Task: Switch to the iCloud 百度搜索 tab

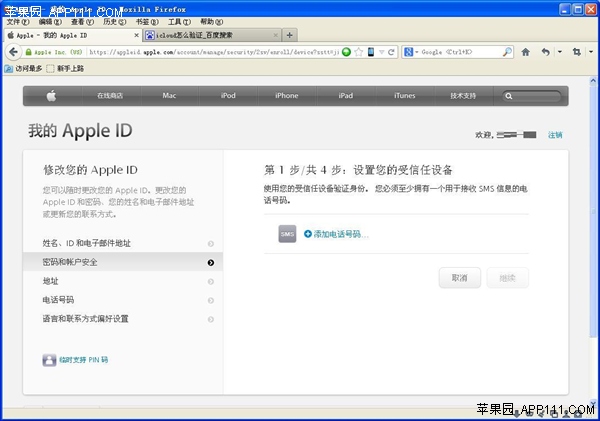Action: pos(208,35)
